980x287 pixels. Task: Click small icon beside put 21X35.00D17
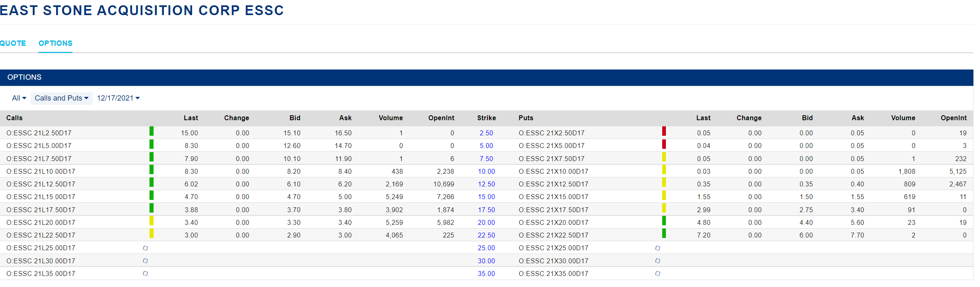658,274
